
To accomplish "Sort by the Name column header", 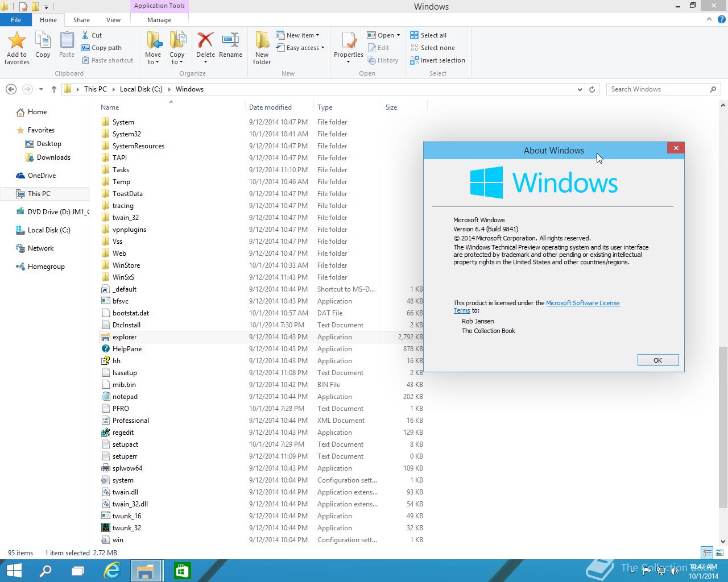I will 171,107.
